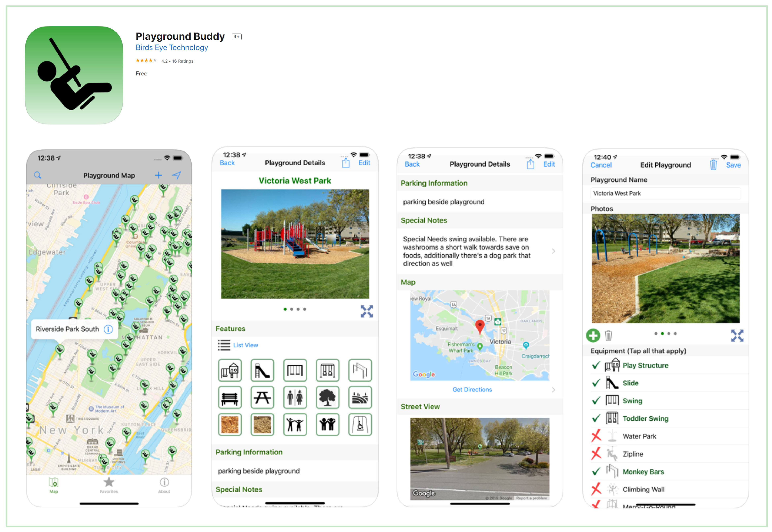This screenshot has height=532, width=772.
Task: Toggle Zipline equipment
Action: point(666,454)
